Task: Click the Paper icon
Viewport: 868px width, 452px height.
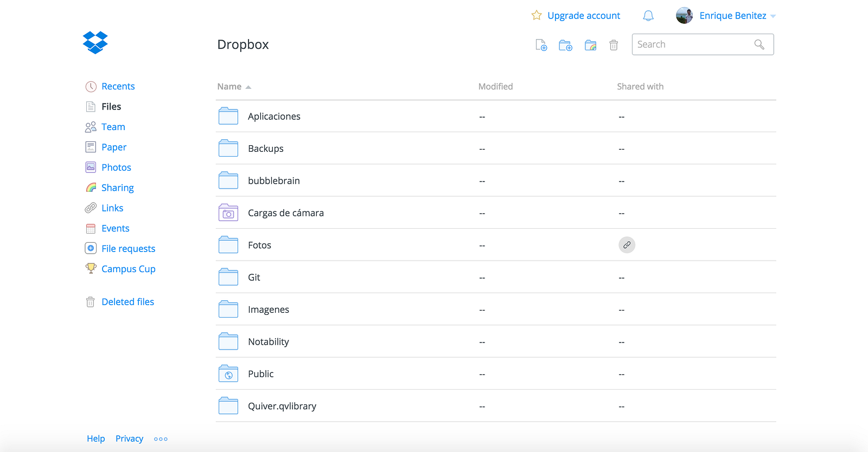Action: click(x=91, y=147)
